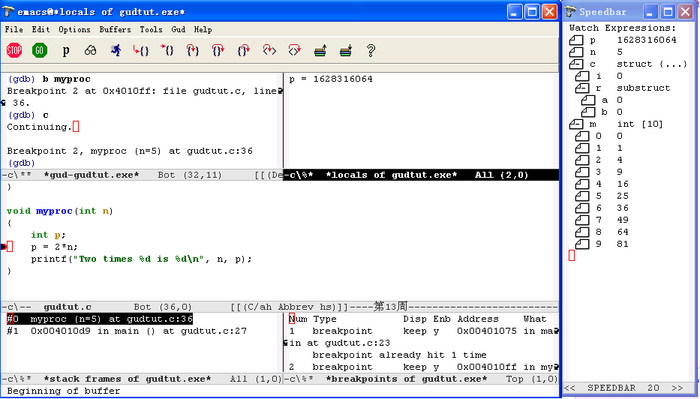Click the last (gdb) prompt in gud buffer
The width and height of the screenshot is (700, 399).
pyautogui.click(x=21, y=163)
